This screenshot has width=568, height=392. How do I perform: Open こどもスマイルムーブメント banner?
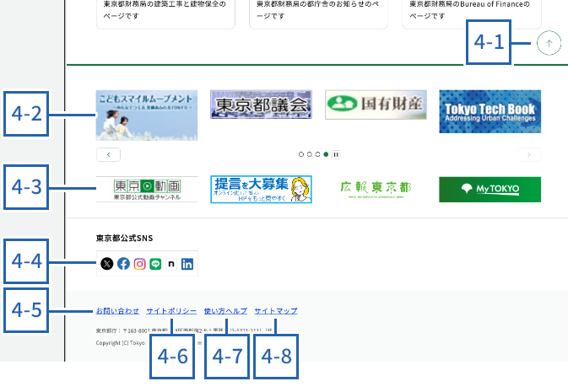coord(147,115)
